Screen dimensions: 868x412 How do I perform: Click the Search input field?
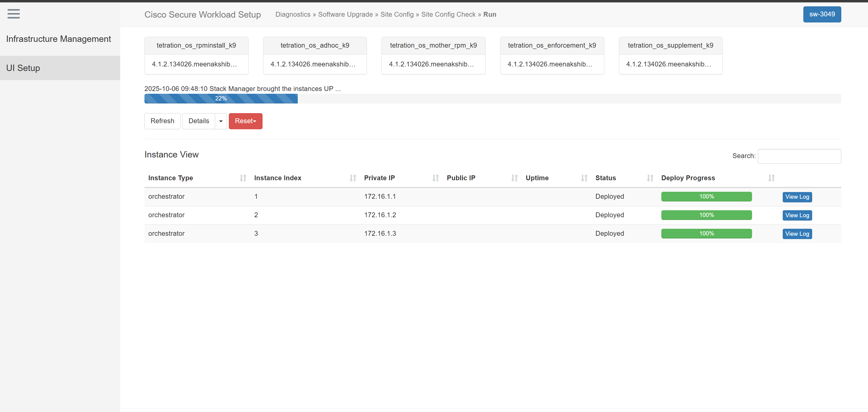coord(799,156)
